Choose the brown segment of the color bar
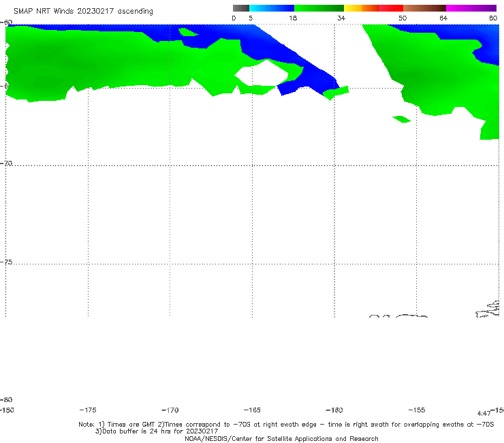The image size is (504, 443). tap(424, 8)
